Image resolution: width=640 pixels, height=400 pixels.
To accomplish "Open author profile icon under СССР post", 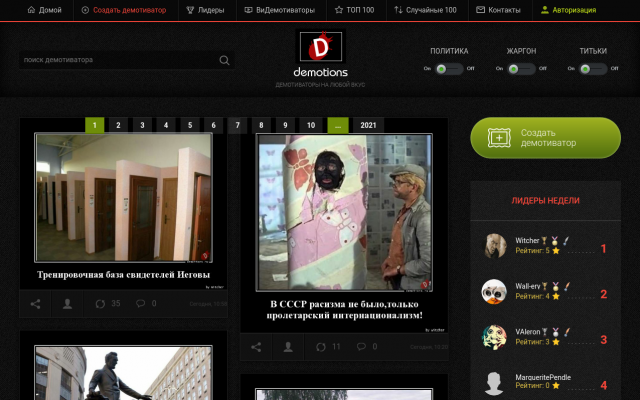I will [x=288, y=347].
